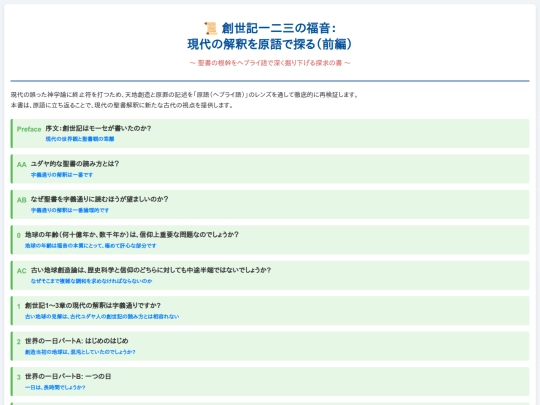Click the intro sentence beginning 本書は、原語に立ち返る
The height and width of the screenshot is (405, 540).
(122, 105)
